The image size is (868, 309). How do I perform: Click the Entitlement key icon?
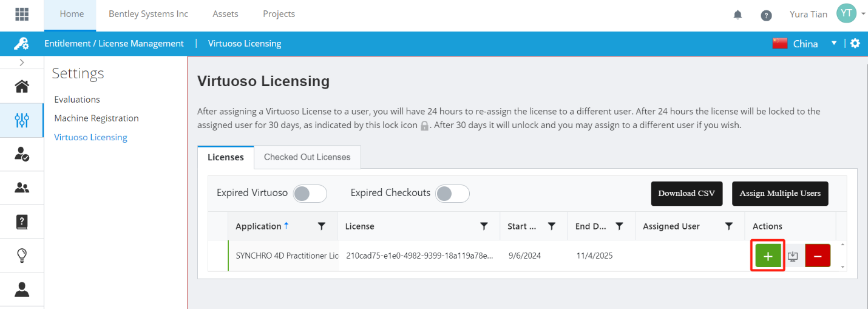point(22,44)
